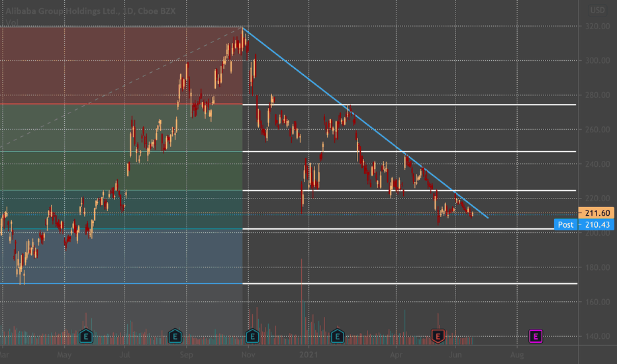617x364 pixels.
Task: Click the 180.00 price axis label
Action: (597, 267)
